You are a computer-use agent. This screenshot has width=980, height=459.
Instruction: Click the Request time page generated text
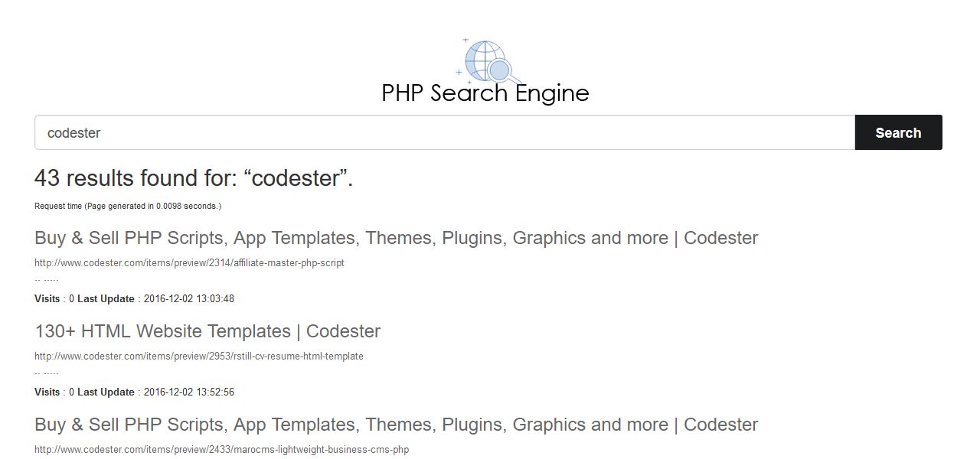128,206
